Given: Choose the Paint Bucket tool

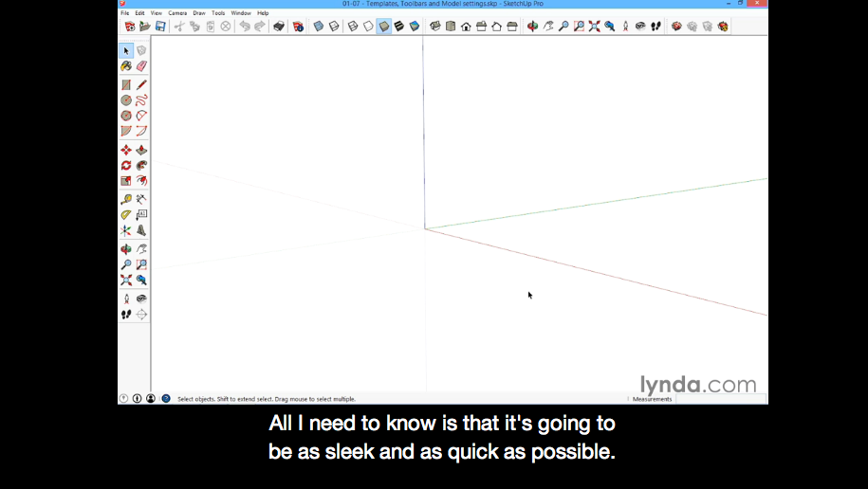Looking at the screenshot, I should [x=126, y=66].
